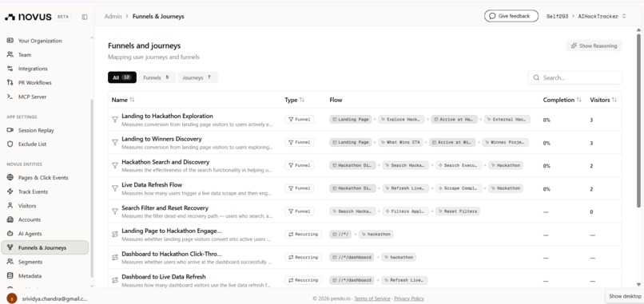Click Show desktop button
644x304 pixels.
point(625,296)
